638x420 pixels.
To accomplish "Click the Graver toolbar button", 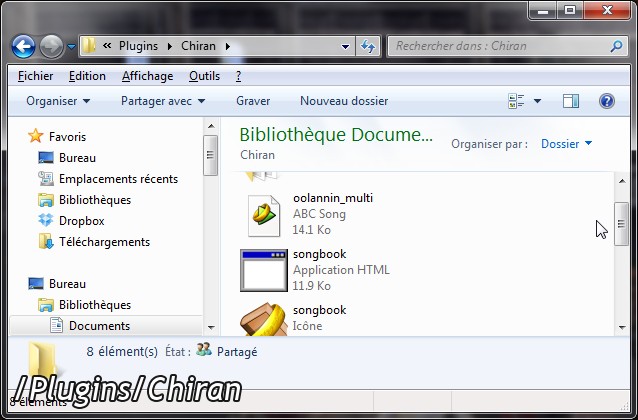I will click(253, 101).
